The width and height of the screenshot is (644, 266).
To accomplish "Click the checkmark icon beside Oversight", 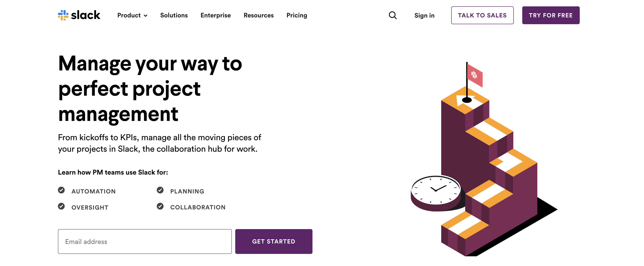I will (61, 206).
